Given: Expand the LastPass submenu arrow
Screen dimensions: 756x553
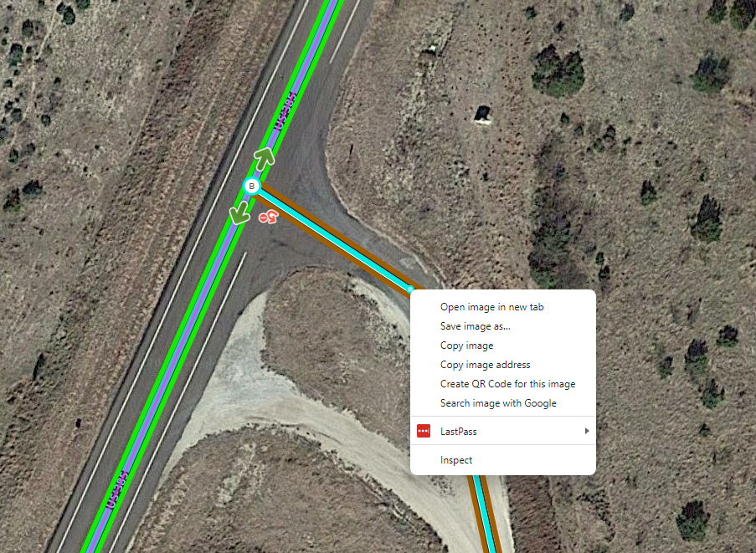Looking at the screenshot, I should click(587, 431).
